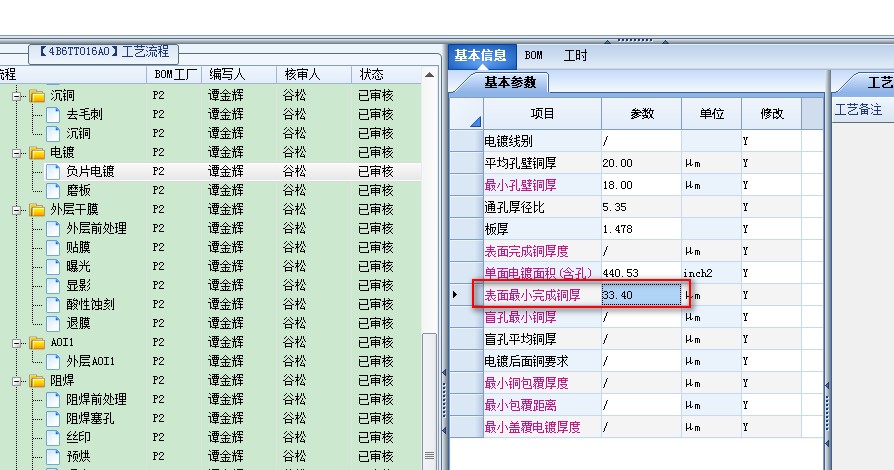
Task: Click the 板厚 value 1.478
Action: click(641, 229)
